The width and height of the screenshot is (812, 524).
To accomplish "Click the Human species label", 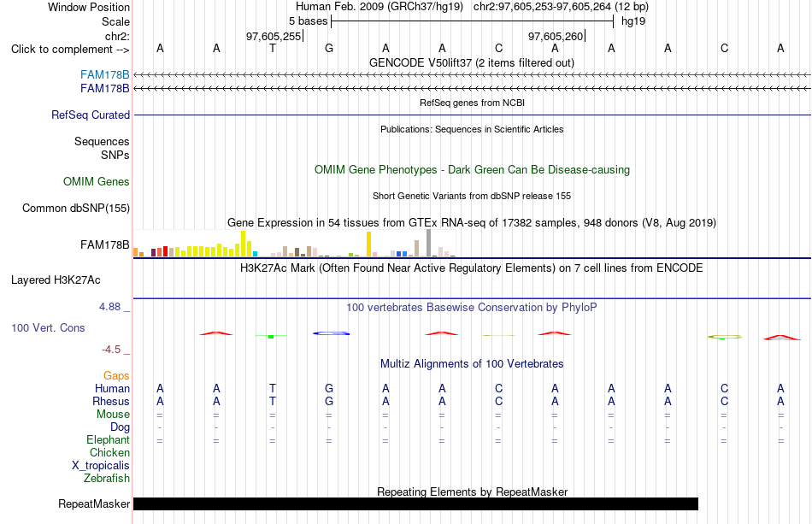I will click(x=112, y=389).
